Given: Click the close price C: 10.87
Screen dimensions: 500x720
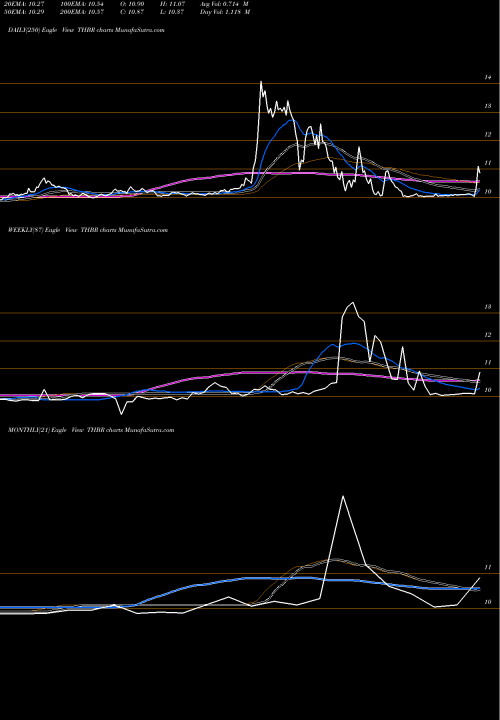Looking at the screenshot, I should 132,12.
